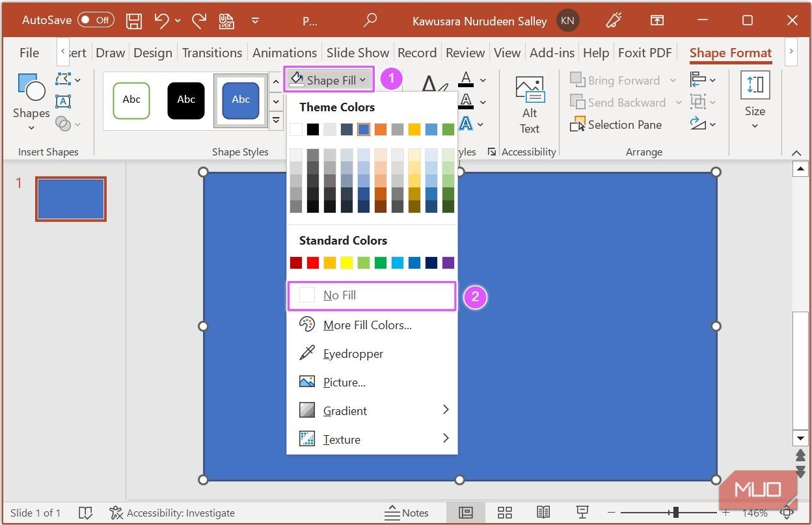812x525 pixels.
Task: Select slide 1 thumbnail
Action: point(71,198)
